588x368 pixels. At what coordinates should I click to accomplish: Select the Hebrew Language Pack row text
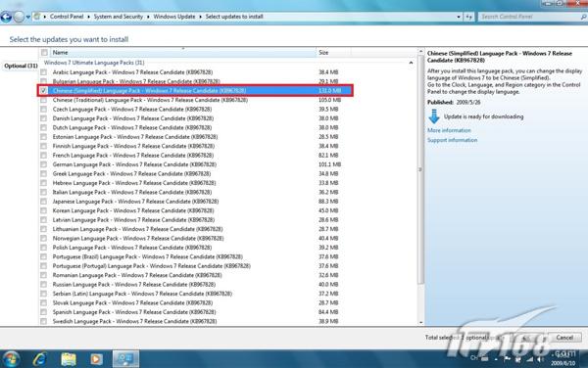point(134,183)
